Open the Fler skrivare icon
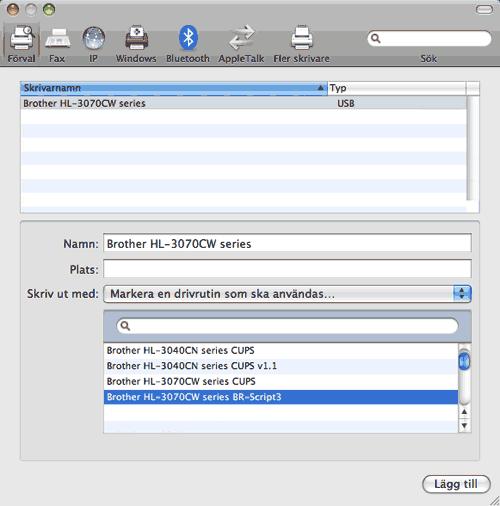 [x=301, y=44]
